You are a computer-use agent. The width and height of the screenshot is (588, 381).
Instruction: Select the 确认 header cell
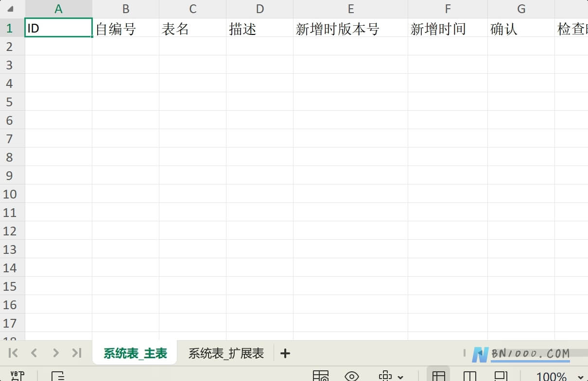pos(521,28)
